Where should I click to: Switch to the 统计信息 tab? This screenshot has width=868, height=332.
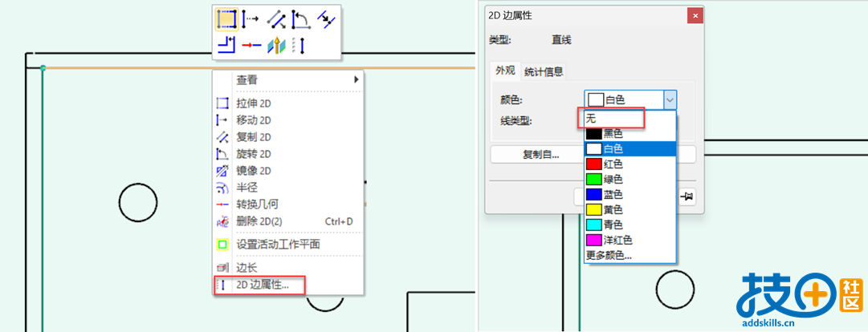click(x=544, y=71)
